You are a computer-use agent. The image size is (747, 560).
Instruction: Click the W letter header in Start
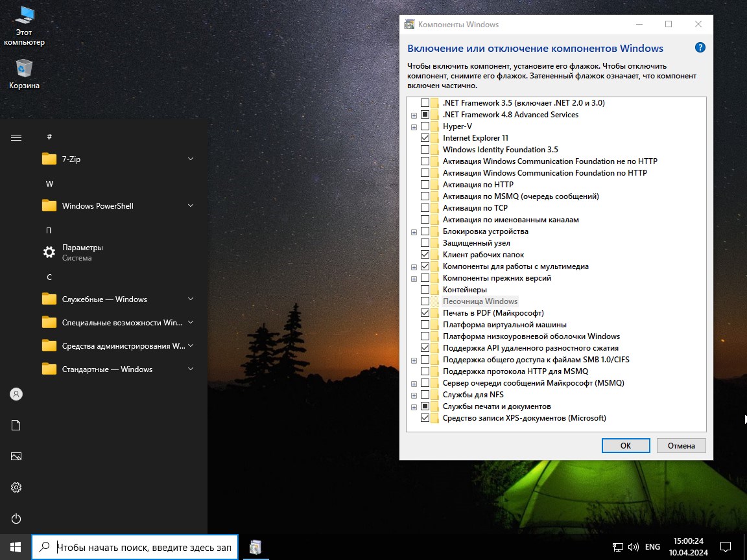pyautogui.click(x=49, y=184)
